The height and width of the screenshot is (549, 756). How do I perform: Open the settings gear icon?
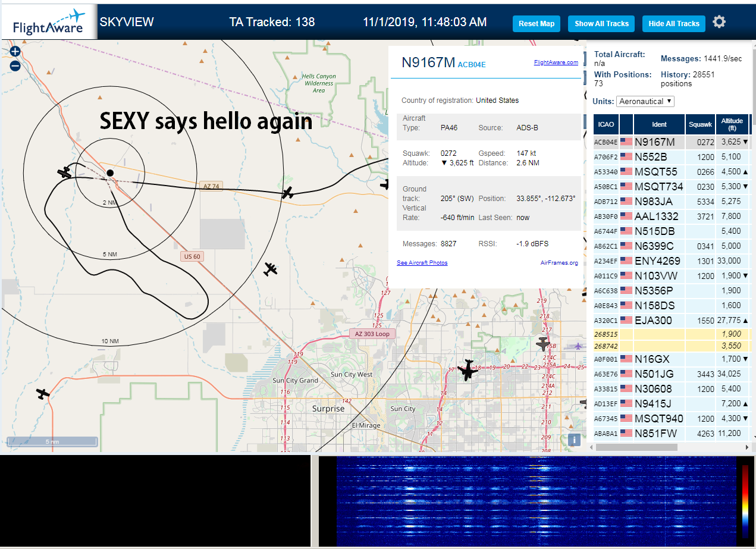[x=719, y=22]
